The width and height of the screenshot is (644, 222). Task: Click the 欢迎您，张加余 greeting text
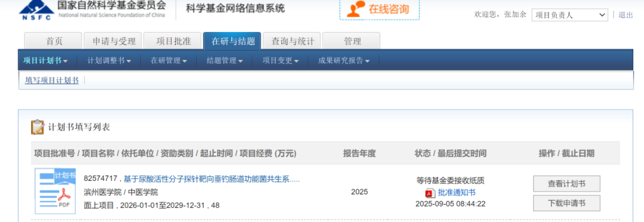500,15
